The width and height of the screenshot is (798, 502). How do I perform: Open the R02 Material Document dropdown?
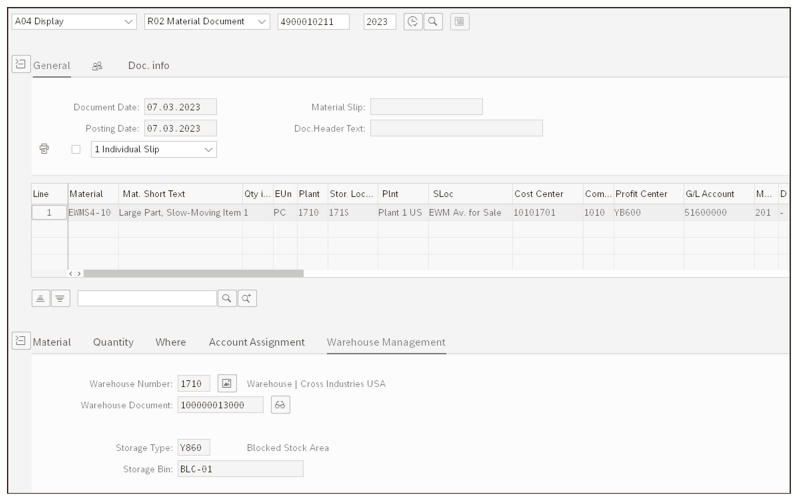(x=206, y=21)
